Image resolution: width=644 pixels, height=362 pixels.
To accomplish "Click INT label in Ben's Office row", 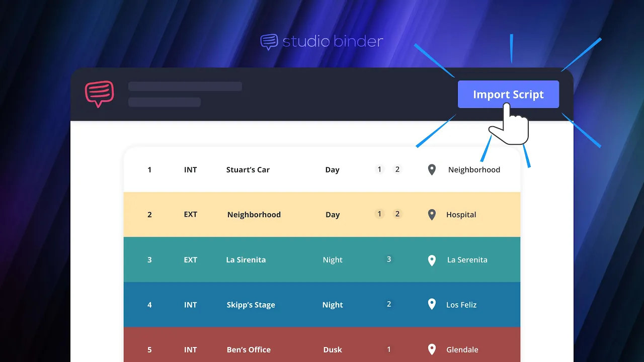I will click(190, 349).
